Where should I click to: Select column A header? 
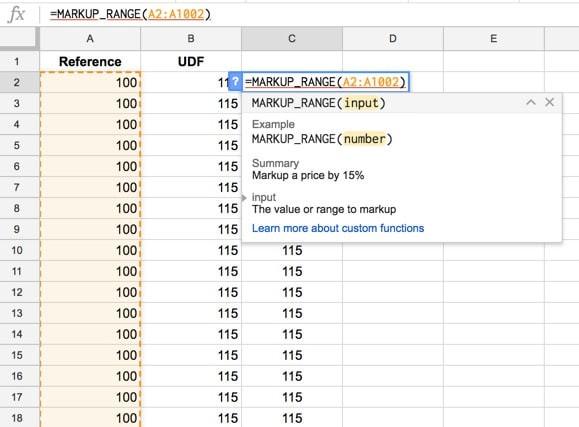coord(90,39)
